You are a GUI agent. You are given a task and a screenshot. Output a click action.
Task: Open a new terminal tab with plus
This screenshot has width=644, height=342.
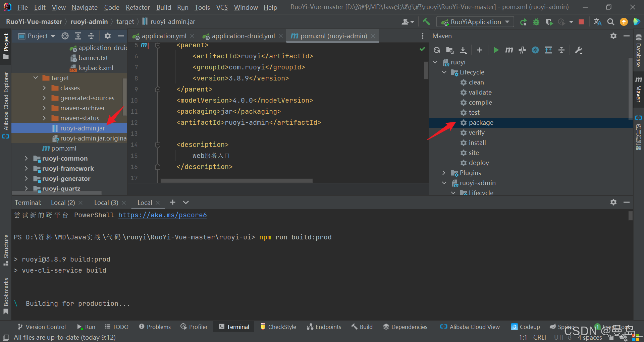[x=173, y=202]
